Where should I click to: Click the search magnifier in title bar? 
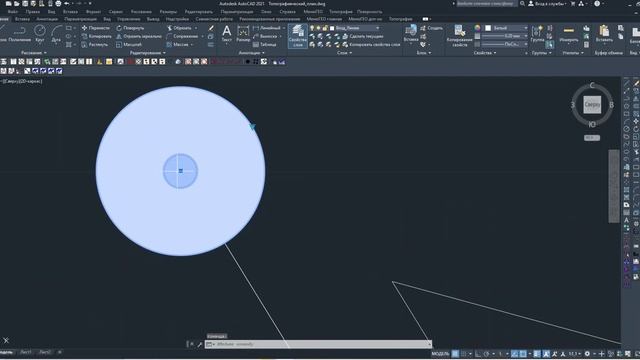point(522,4)
